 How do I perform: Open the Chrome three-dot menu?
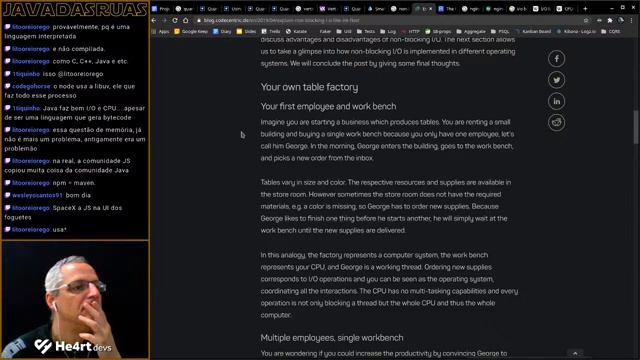click(x=632, y=20)
